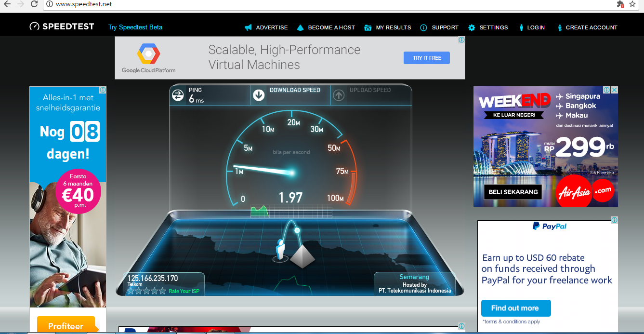Click PING label in results bar
This screenshot has width=644, height=334.
tap(195, 90)
